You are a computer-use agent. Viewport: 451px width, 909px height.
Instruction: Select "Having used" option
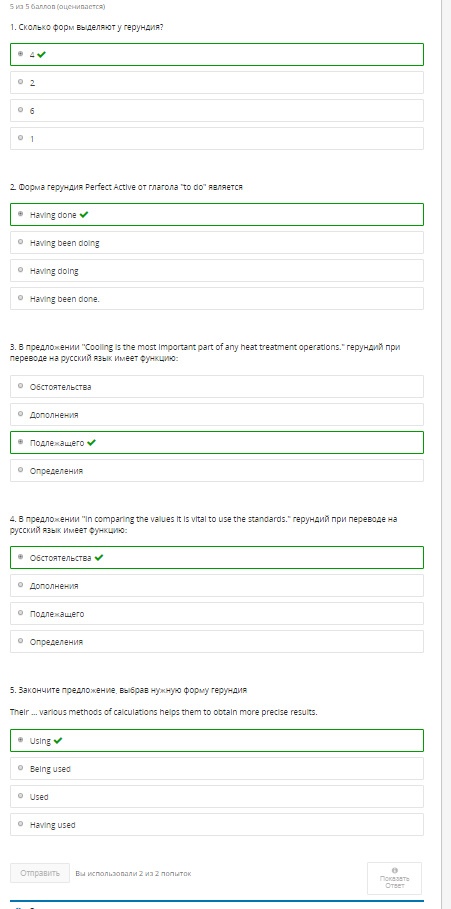tap(217, 824)
